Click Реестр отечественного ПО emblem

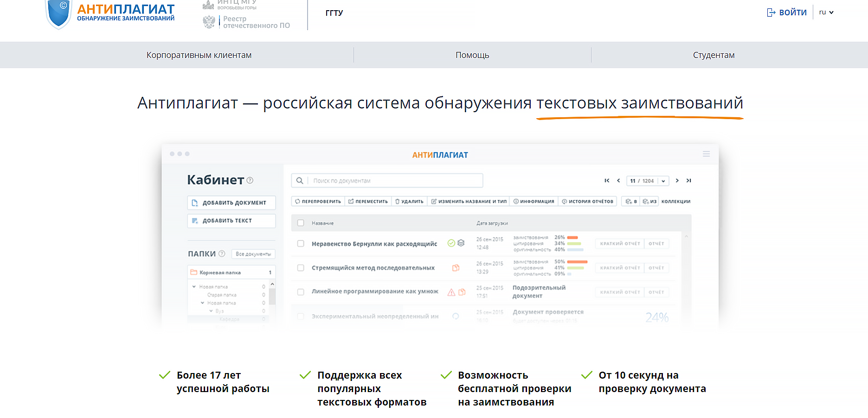point(209,22)
